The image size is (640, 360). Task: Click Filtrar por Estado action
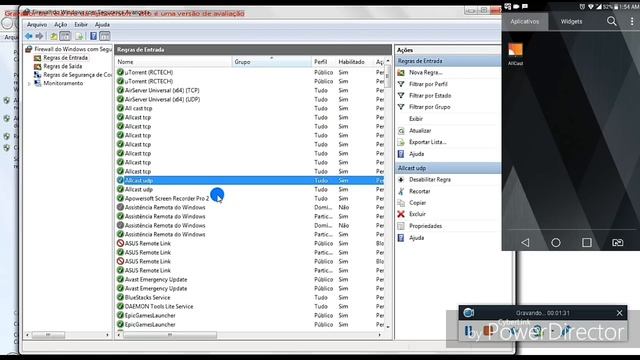point(430,96)
